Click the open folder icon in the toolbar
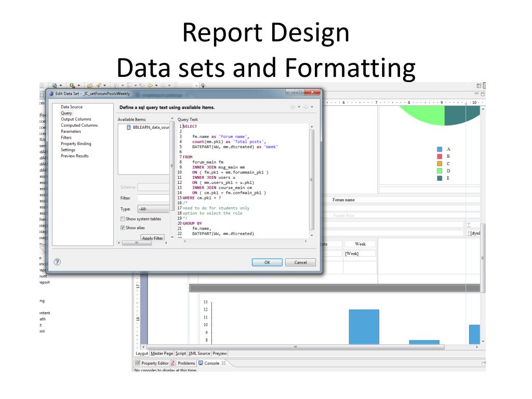This screenshot has width=532, height=399. click(90, 86)
